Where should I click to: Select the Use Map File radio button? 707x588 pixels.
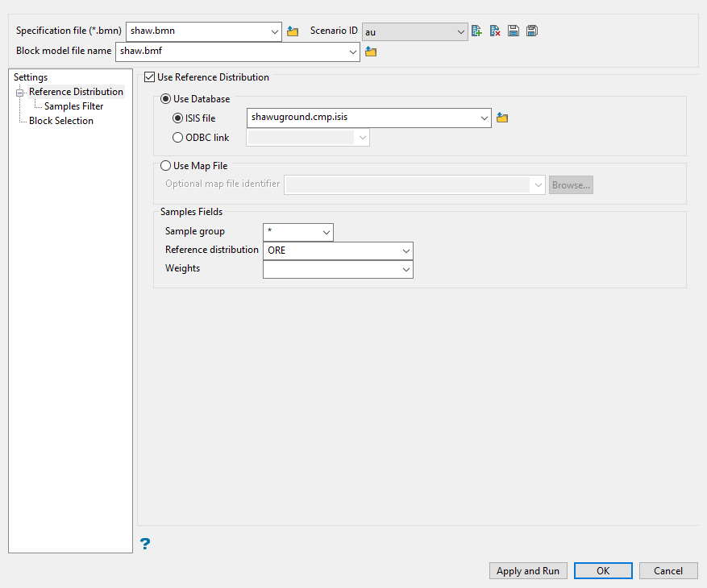(x=166, y=166)
